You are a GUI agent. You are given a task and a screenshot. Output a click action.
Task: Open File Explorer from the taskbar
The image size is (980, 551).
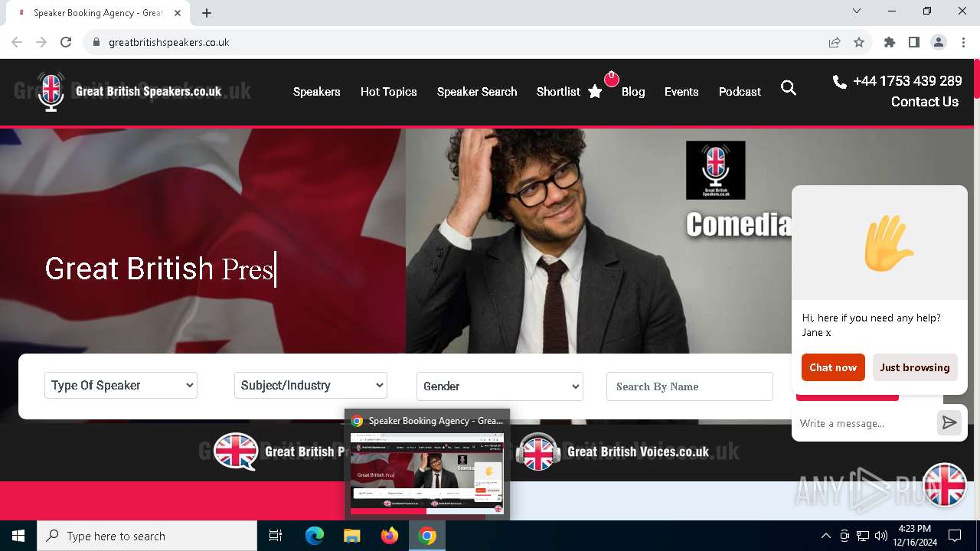(352, 536)
